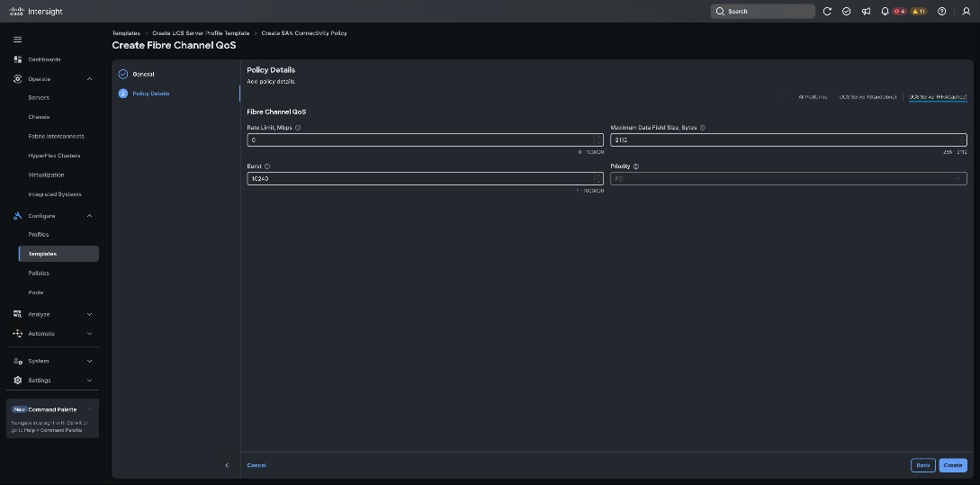Open Templates under Configure
980x485 pixels.
tap(58, 254)
